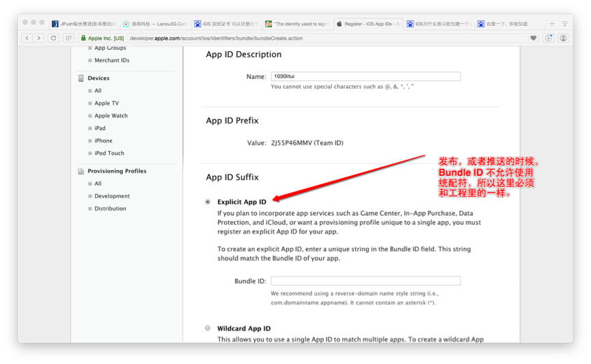The image size is (591, 364).
Task: Open Apple TV devices list
Action: [x=107, y=103]
